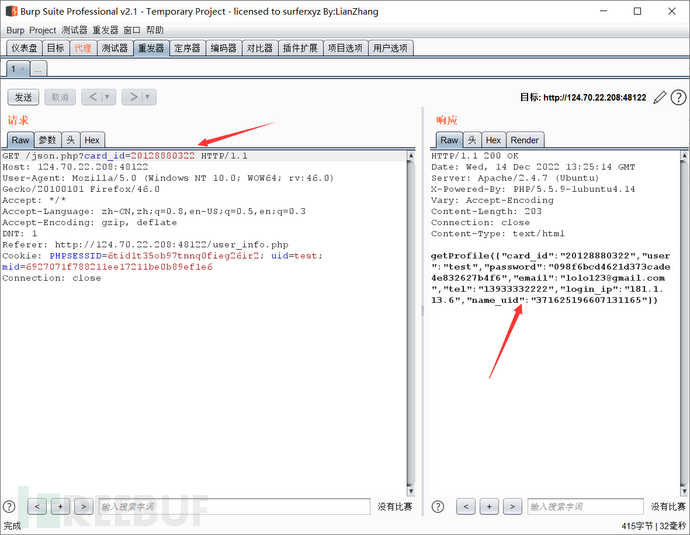Select the request 参数 tab
The width and height of the screenshot is (690, 535).
pos(48,140)
